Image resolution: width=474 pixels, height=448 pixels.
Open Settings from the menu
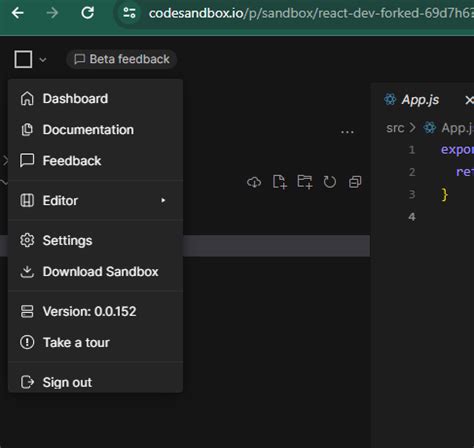click(95, 240)
